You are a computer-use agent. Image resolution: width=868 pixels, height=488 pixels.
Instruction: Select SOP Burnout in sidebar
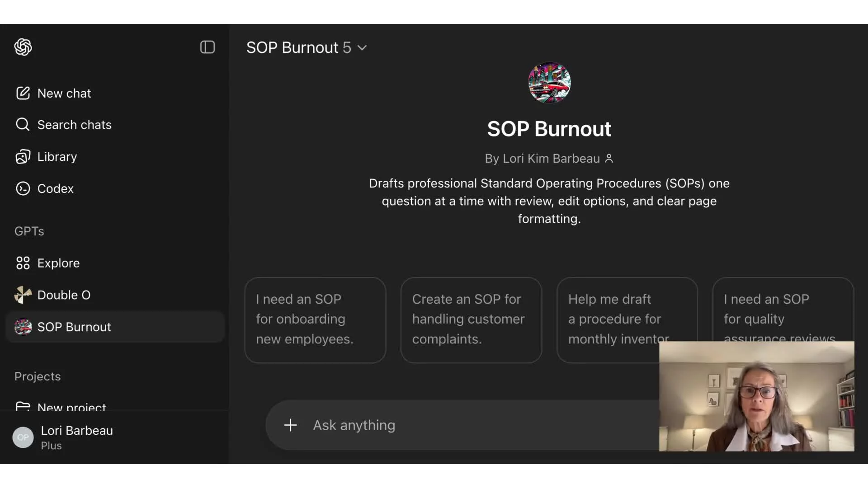tap(74, 327)
